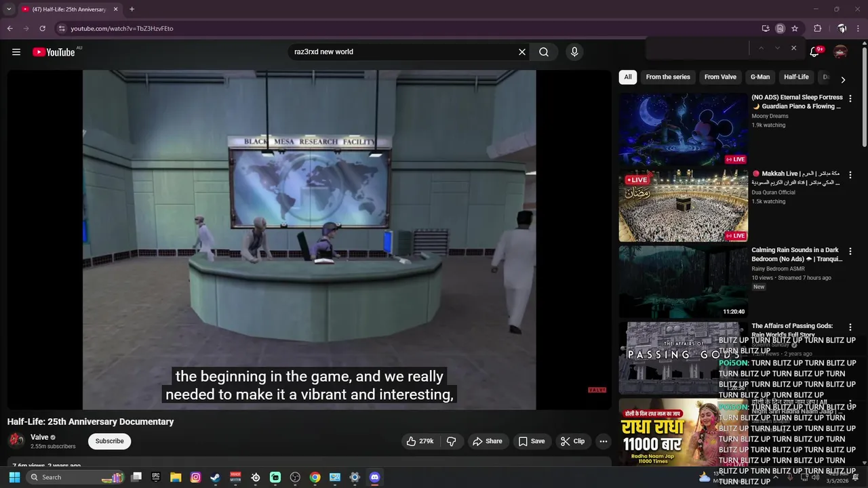Play Makkah Live stream thumbnail
Image resolution: width=868 pixels, height=488 pixels.
click(683, 205)
